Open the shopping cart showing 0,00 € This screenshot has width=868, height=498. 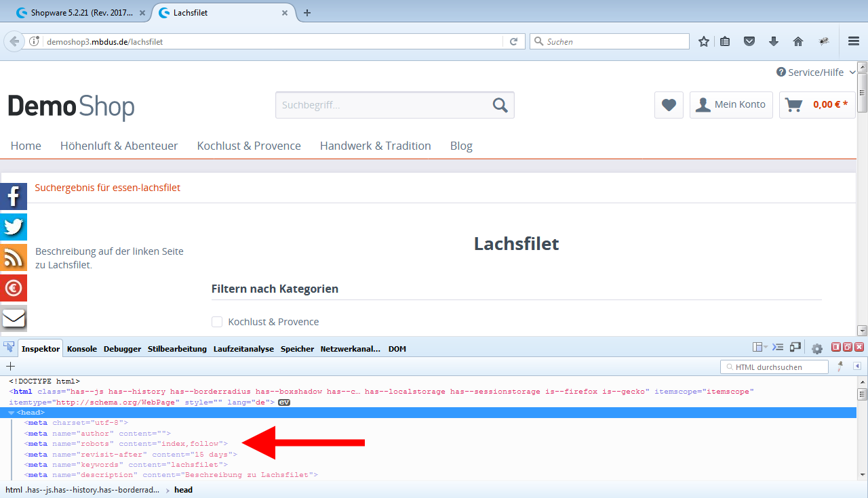click(817, 105)
